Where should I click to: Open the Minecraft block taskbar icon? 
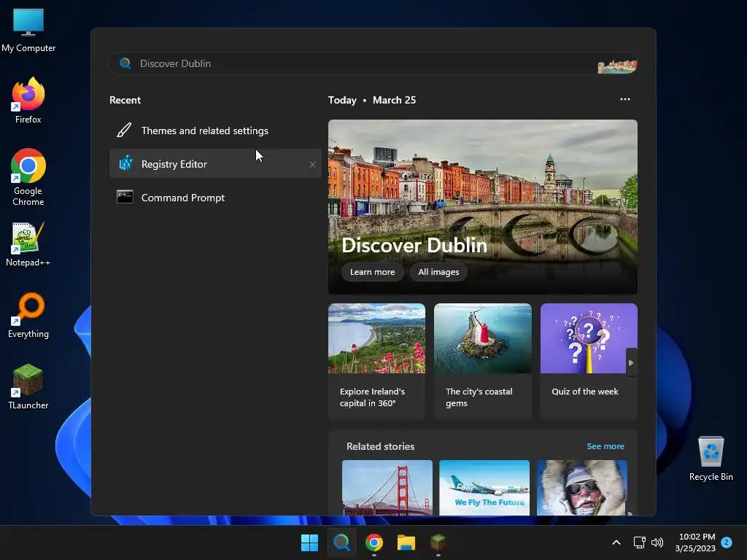coord(438,542)
